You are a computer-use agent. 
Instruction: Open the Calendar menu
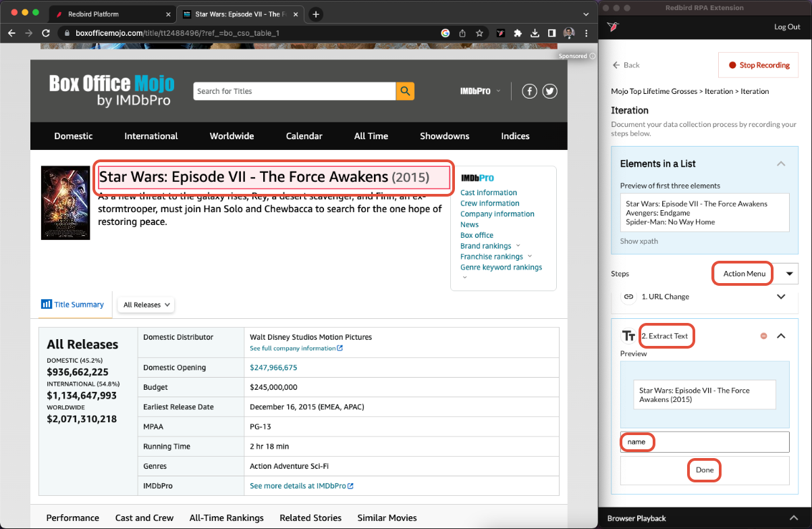(x=304, y=136)
